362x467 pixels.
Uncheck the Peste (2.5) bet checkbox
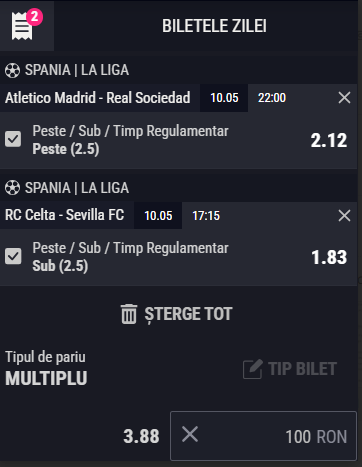(13, 139)
